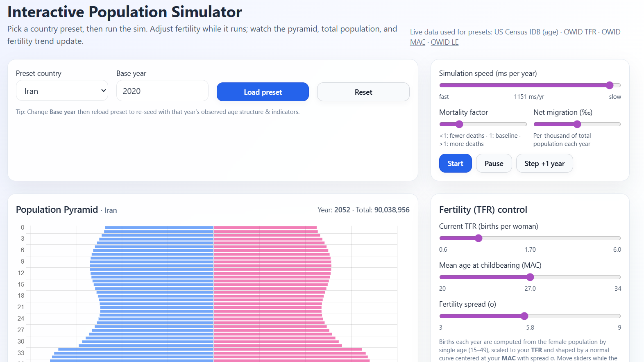Viewport: 644px width, 362px height.
Task: Grab the Mortality factor slider knob
Action: click(x=459, y=124)
